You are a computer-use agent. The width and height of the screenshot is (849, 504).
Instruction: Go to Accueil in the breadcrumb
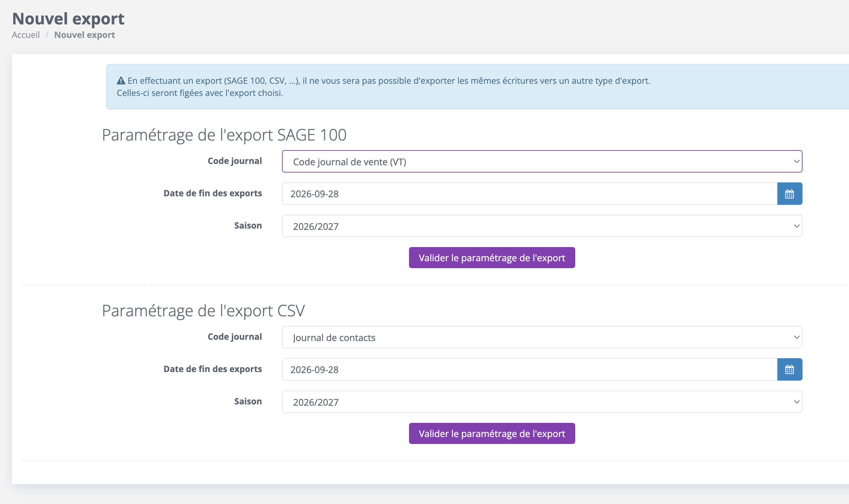click(x=26, y=35)
